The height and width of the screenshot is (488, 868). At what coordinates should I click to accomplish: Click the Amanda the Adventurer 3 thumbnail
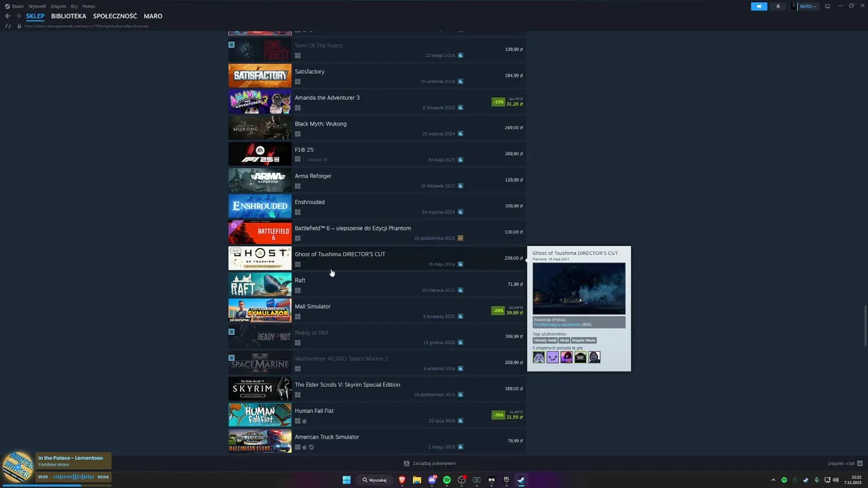point(260,102)
